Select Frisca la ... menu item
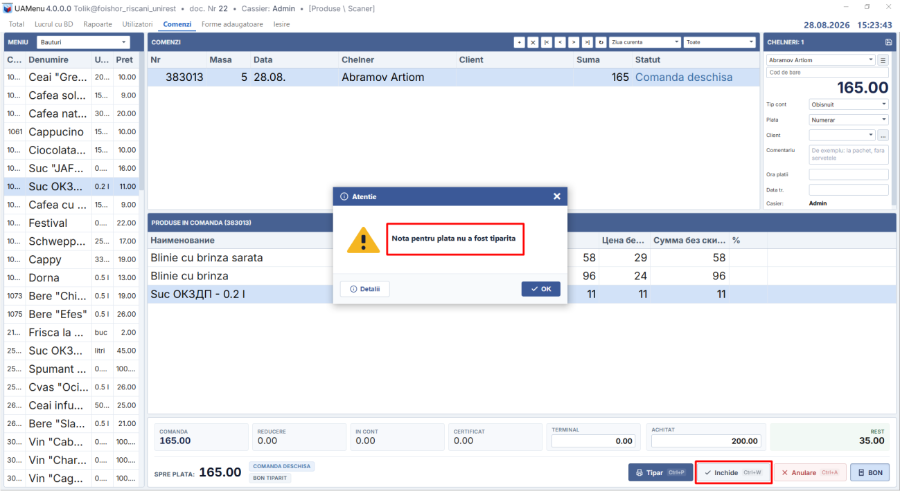 coord(72,333)
